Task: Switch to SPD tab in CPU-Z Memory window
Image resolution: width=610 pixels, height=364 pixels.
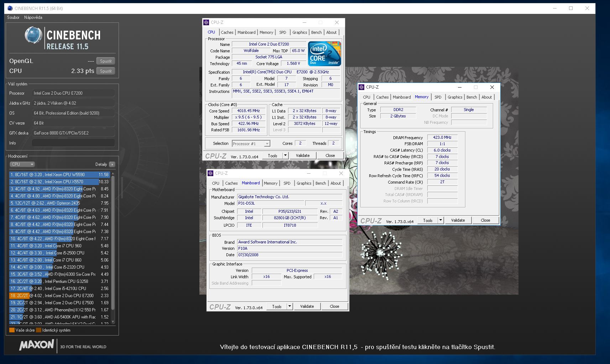Action: click(x=438, y=97)
